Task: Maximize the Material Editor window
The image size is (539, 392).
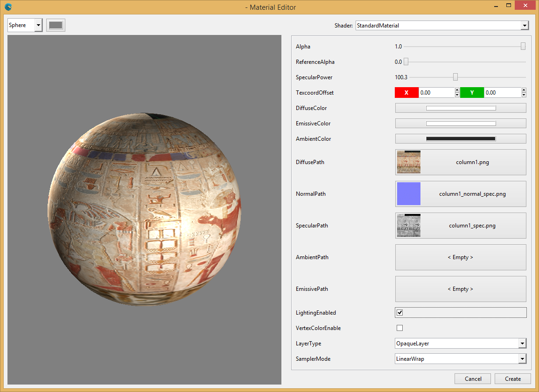Action: 509,6
